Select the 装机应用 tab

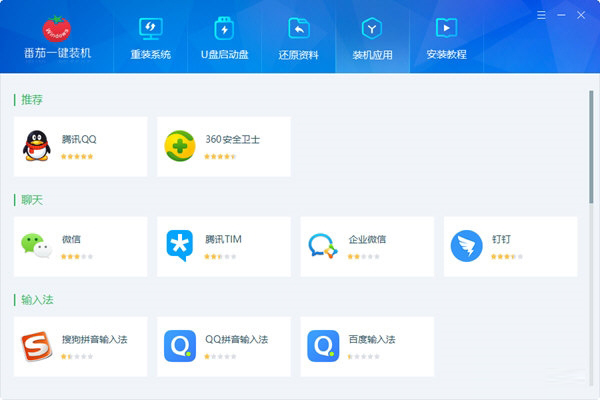pyautogui.click(x=372, y=38)
